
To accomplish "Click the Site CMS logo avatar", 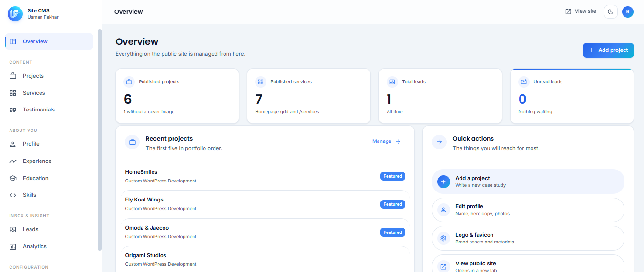I will click(15, 14).
